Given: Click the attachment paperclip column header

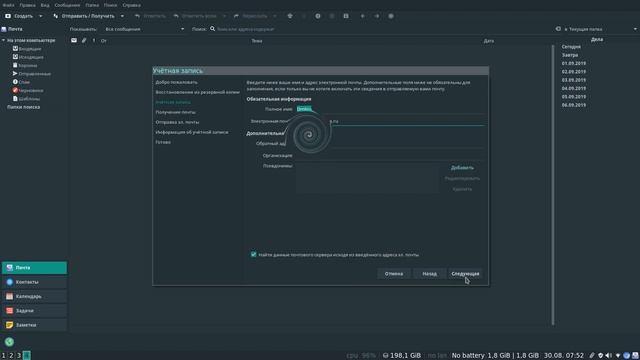Looking at the screenshot, I should [84, 40].
